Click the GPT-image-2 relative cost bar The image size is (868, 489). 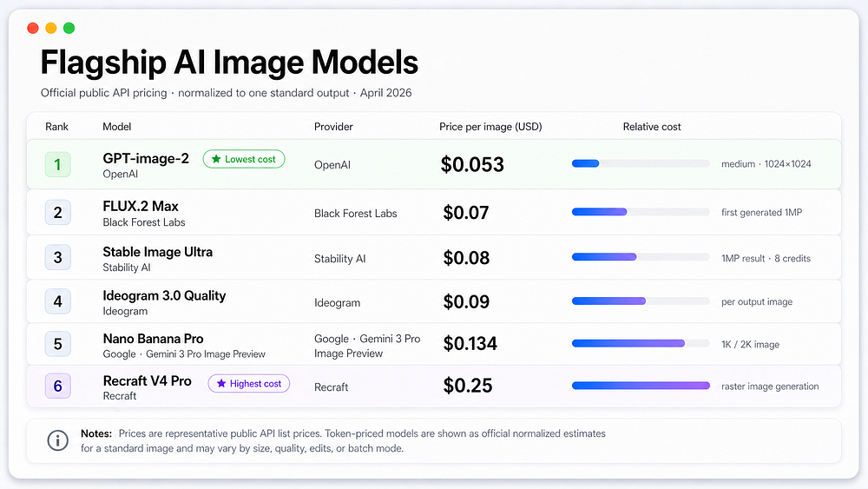pyautogui.click(x=641, y=163)
